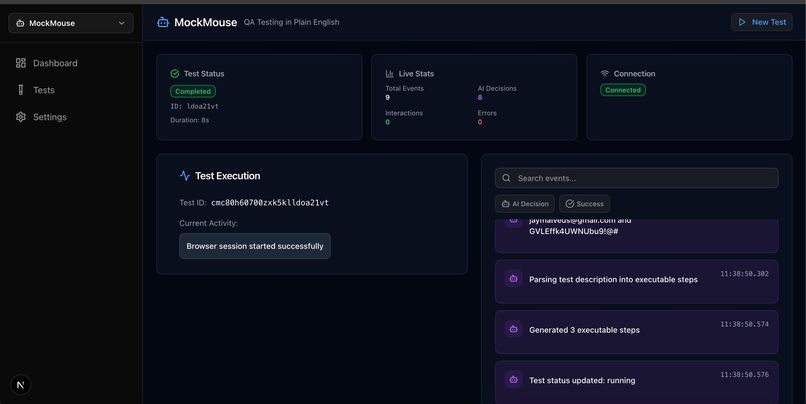Click the Connection wifi icon
This screenshot has width=806, height=404.
tap(604, 74)
